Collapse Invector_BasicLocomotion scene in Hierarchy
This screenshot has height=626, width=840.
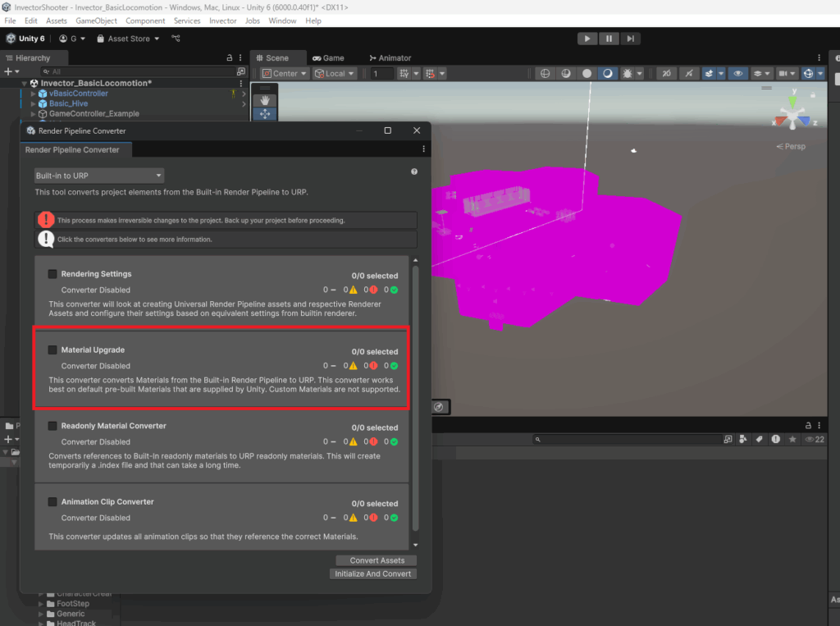point(24,83)
